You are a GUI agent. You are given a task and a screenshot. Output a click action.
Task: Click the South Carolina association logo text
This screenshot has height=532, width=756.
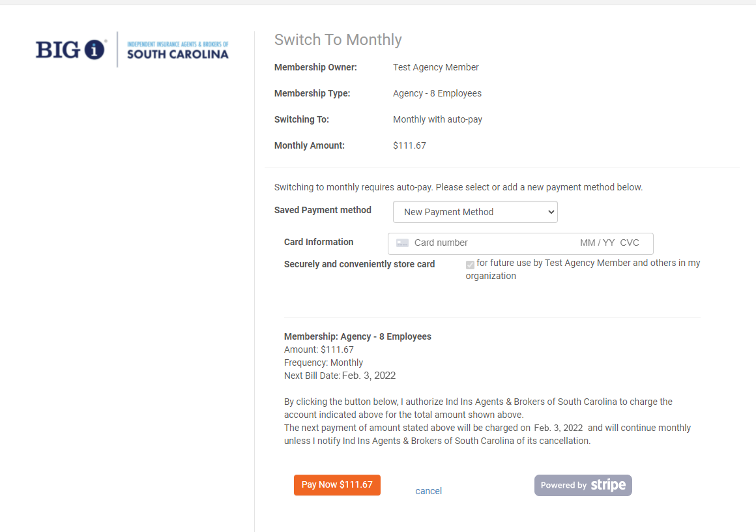[x=177, y=50]
